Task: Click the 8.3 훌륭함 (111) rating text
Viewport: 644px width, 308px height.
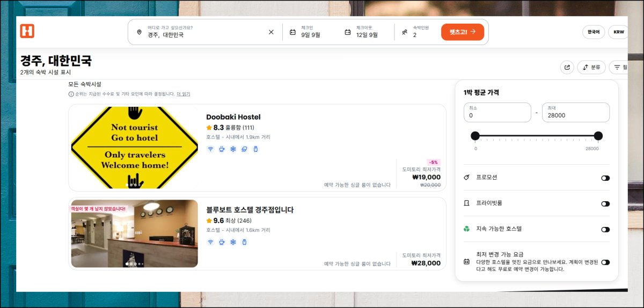Action: coord(233,128)
